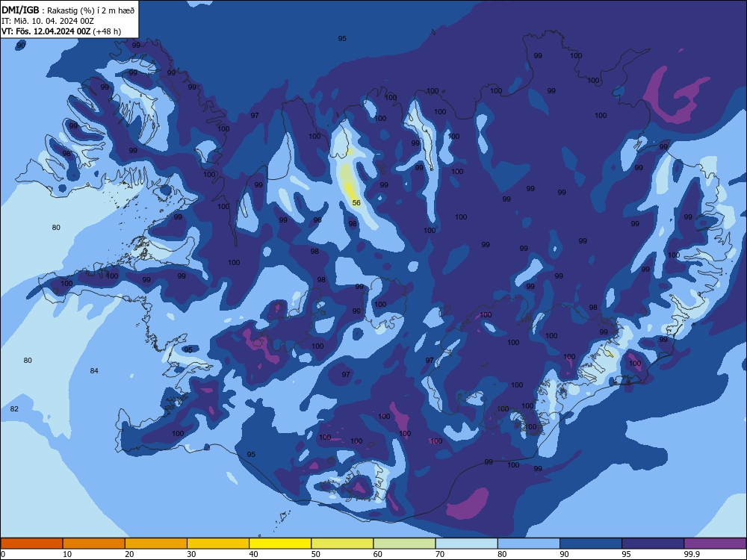
Task: Click the '56' humidity value on the map
Action: (356, 203)
